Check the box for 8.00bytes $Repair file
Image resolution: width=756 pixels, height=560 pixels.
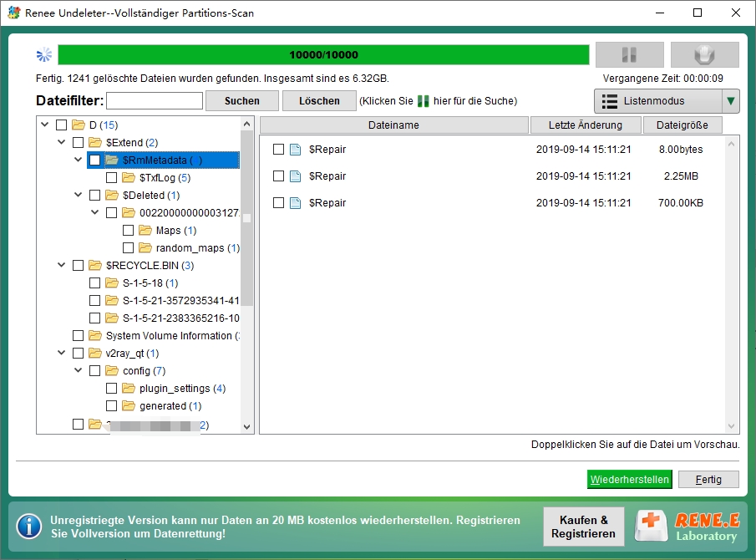pyautogui.click(x=278, y=149)
